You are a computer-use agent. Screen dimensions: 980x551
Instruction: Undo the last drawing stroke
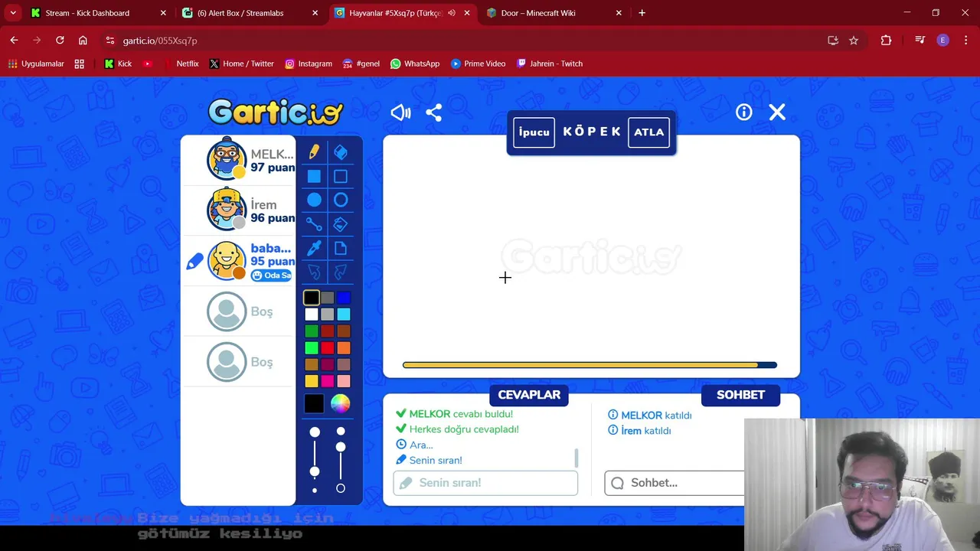314,272
